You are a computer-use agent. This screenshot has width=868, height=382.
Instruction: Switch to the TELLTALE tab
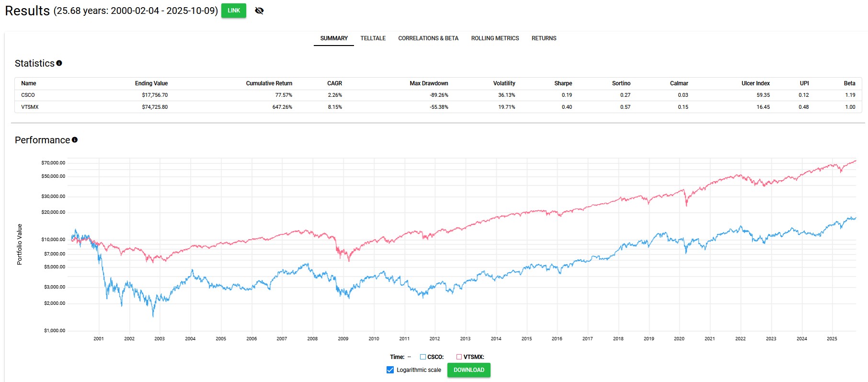click(373, 38)
